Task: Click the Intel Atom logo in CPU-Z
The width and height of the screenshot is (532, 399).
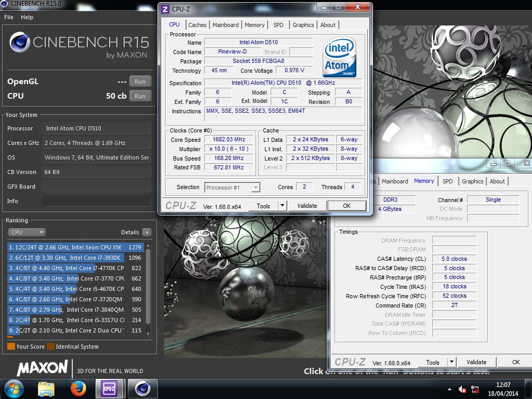Action: pos(340,57)
